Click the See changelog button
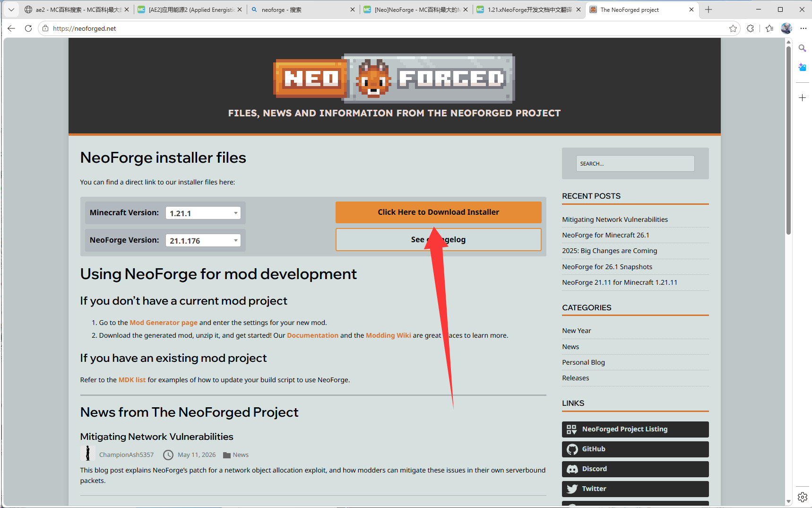This screenshot has height=508, width=812. coord(439,240)
